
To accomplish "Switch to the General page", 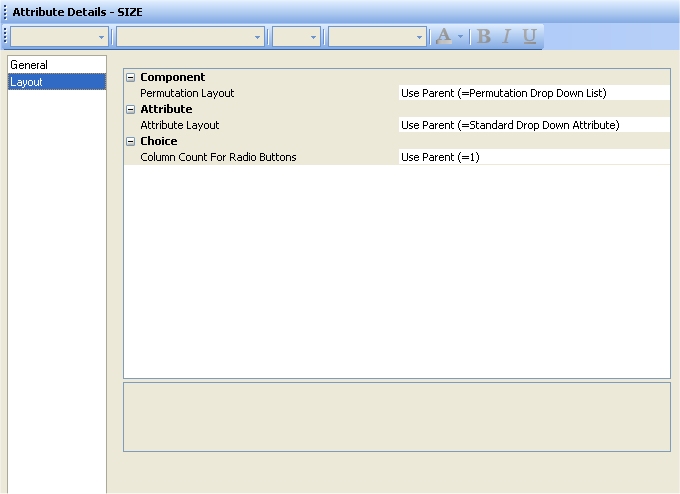I will click(x=29, y=65).
